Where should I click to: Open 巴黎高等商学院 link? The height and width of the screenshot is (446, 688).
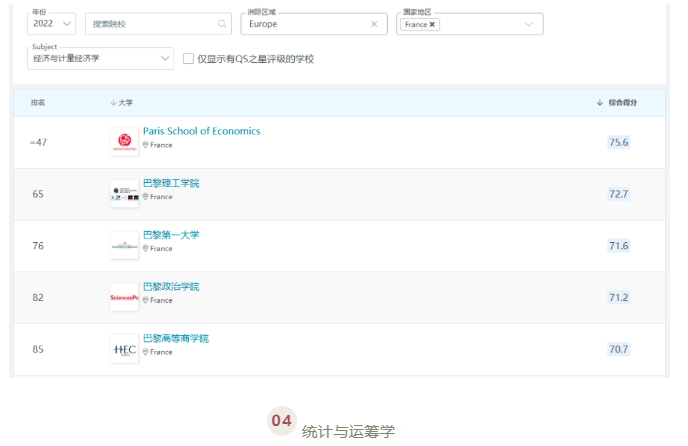pyautogui.click(x=176, y=338)
